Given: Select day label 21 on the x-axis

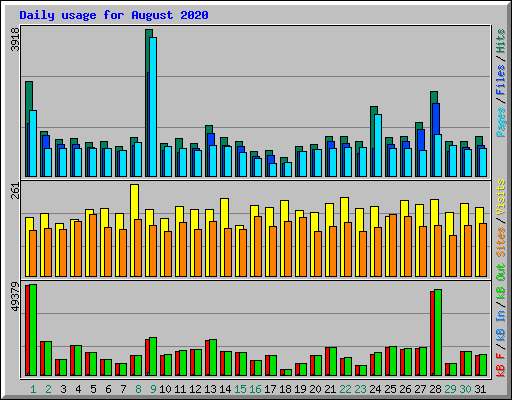Looking at the screenshot, I should (x=330, y=389).
